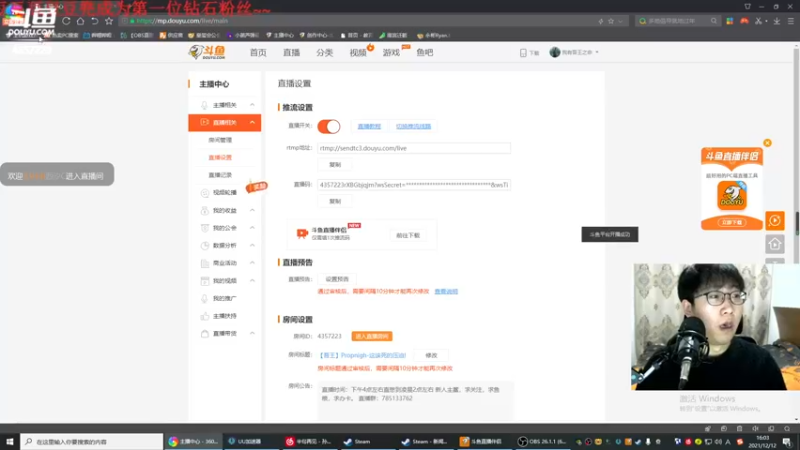Open the Windows Start menu

(10, 441)
